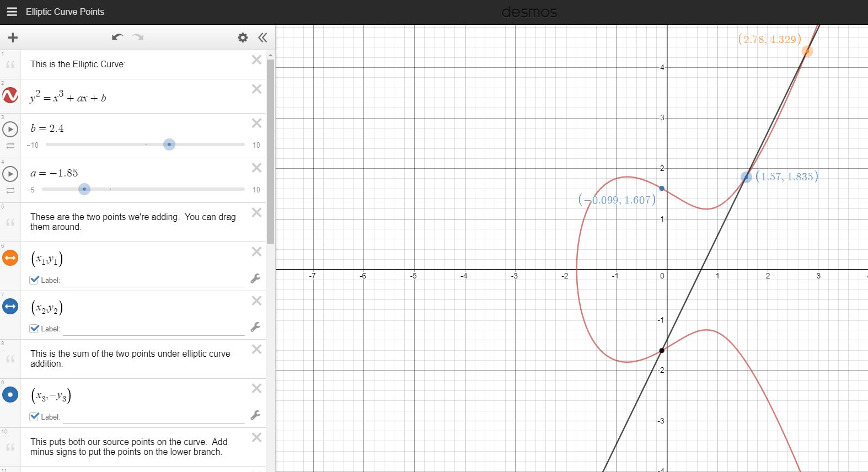Click the a slider thumb

[x=84, y=189]
